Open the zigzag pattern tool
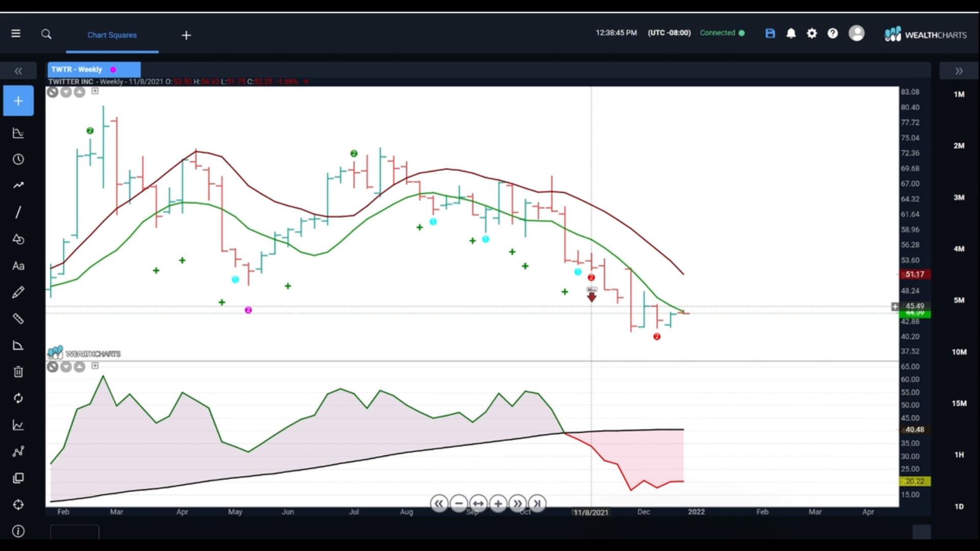This screenshot has width=980, height=551. click(x=18, y=452)
